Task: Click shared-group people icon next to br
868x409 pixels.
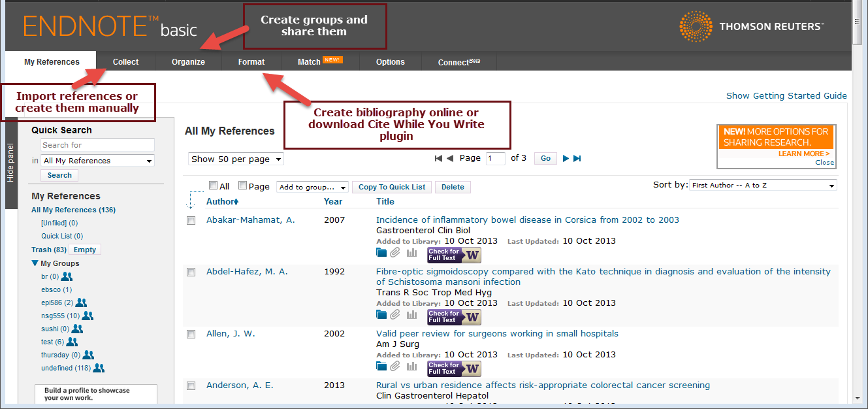Action: (67, 276)
